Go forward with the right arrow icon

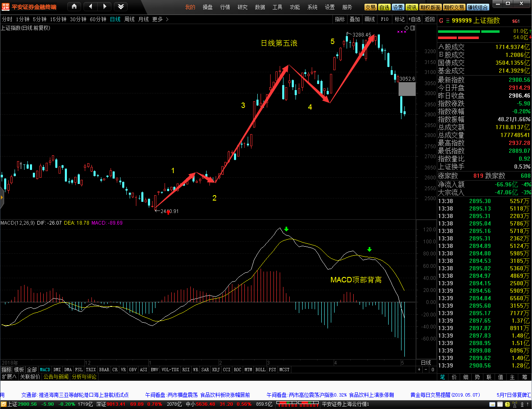[x=105, y=7]
